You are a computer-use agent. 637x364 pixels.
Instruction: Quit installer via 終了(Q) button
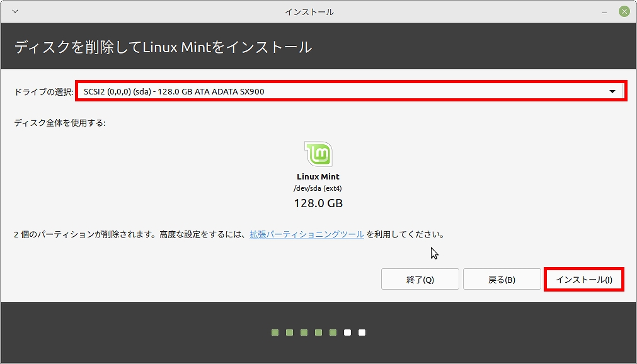[x=420, y=280]
